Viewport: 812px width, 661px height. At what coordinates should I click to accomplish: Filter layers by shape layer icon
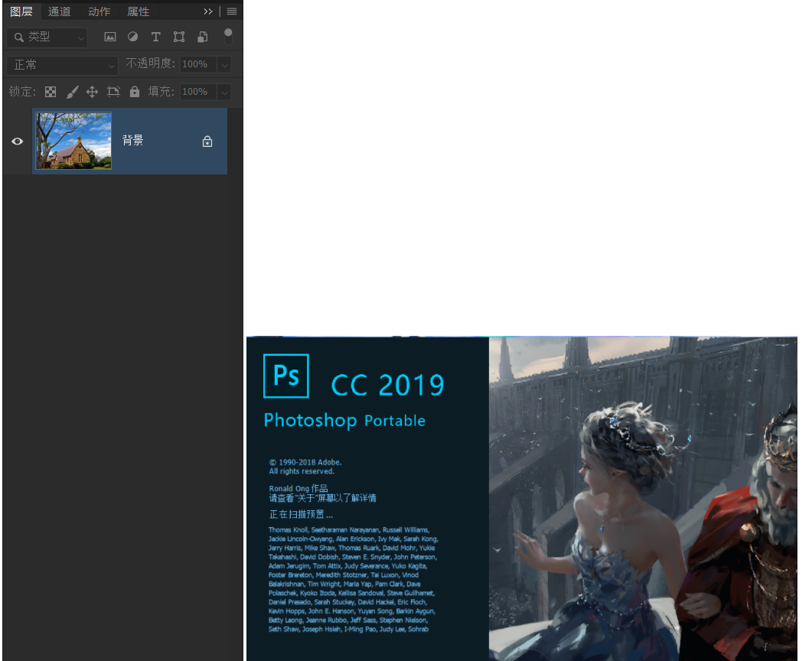178,37
